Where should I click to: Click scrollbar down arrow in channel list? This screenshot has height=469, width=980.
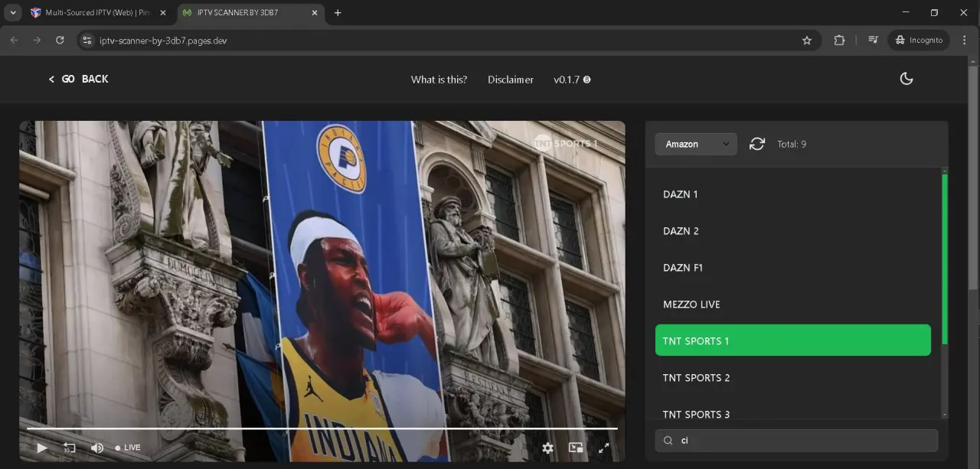coord(945,415)
